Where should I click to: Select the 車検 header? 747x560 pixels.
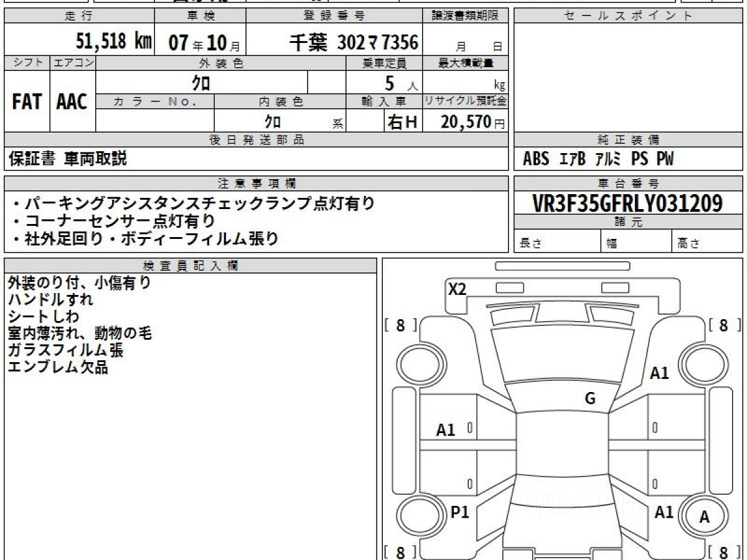(x=200, y=16)
